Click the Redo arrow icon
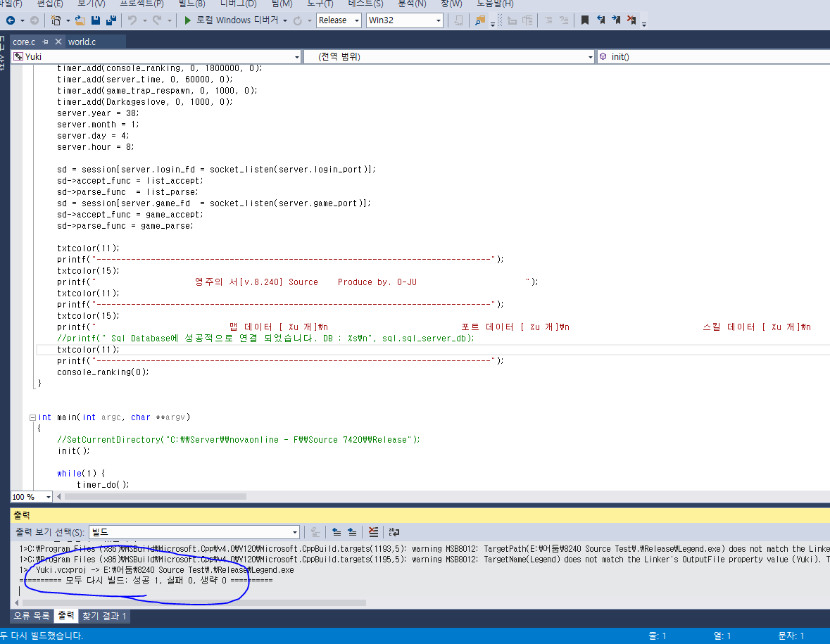The image size is (830, 644). tap(157, 20)
